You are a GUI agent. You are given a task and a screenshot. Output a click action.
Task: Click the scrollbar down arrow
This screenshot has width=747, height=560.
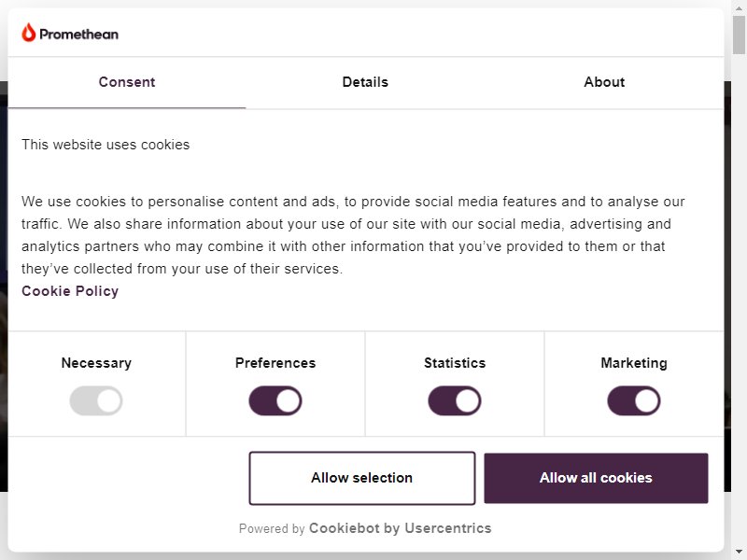click(739, 553)
